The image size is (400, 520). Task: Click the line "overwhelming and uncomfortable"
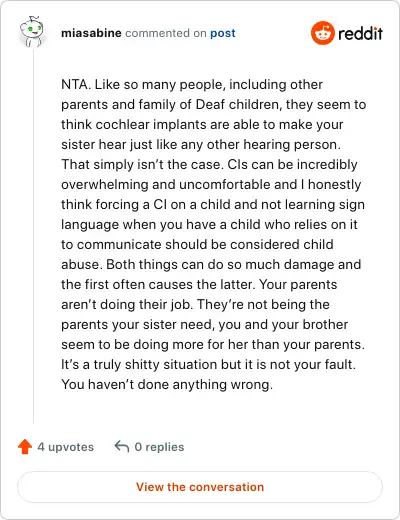tap(211, 184)
